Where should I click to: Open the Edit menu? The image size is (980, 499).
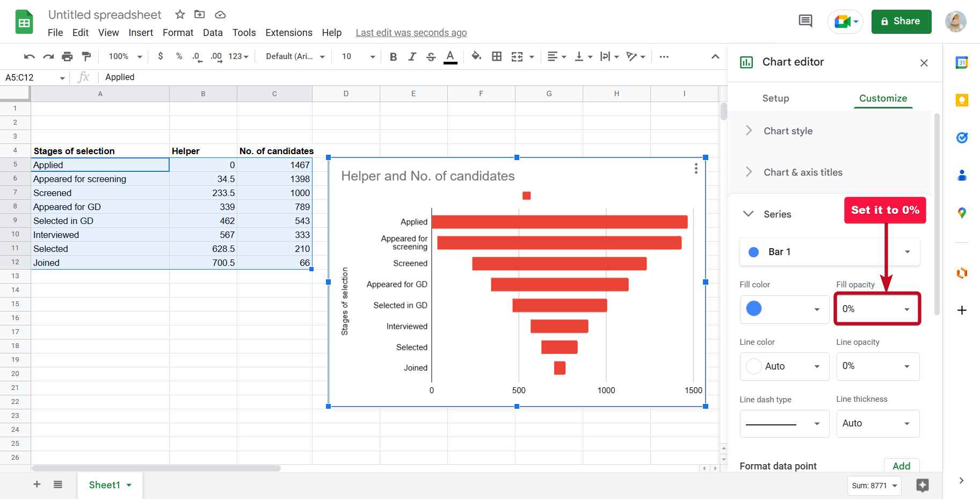pos(81,33)
